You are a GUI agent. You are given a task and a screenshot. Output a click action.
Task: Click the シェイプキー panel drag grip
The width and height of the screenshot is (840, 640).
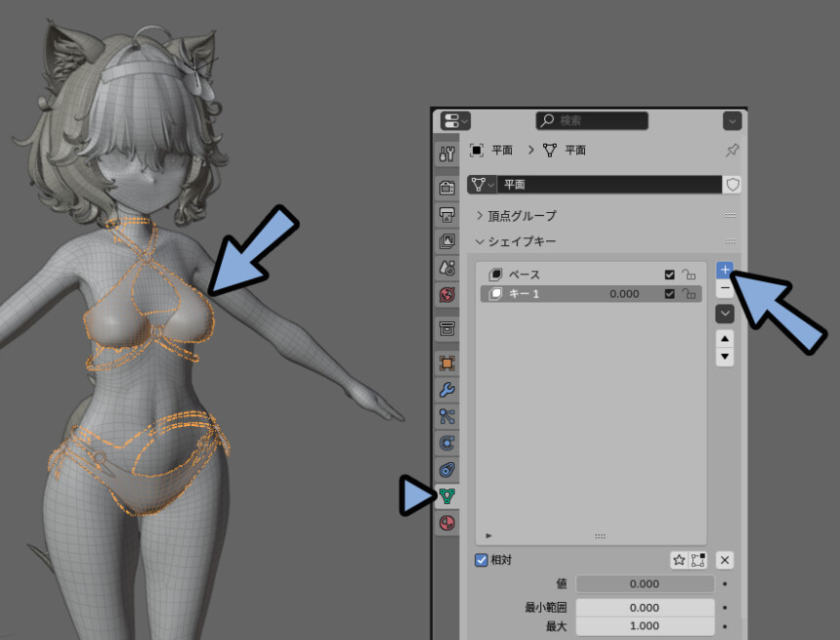[x=731, y=241]
